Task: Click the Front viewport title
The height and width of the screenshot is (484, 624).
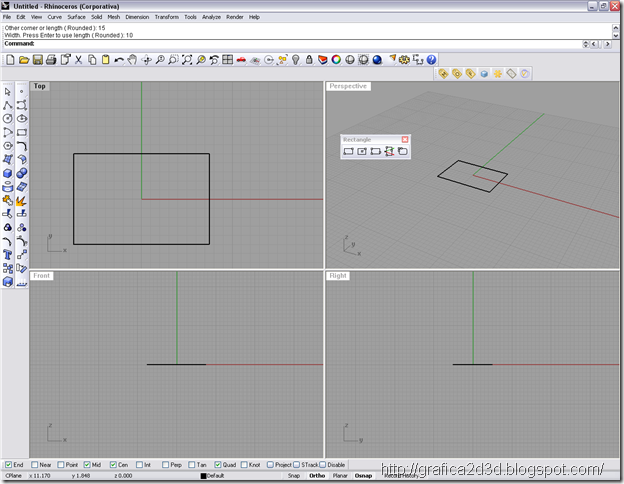Action: (41, 275)
